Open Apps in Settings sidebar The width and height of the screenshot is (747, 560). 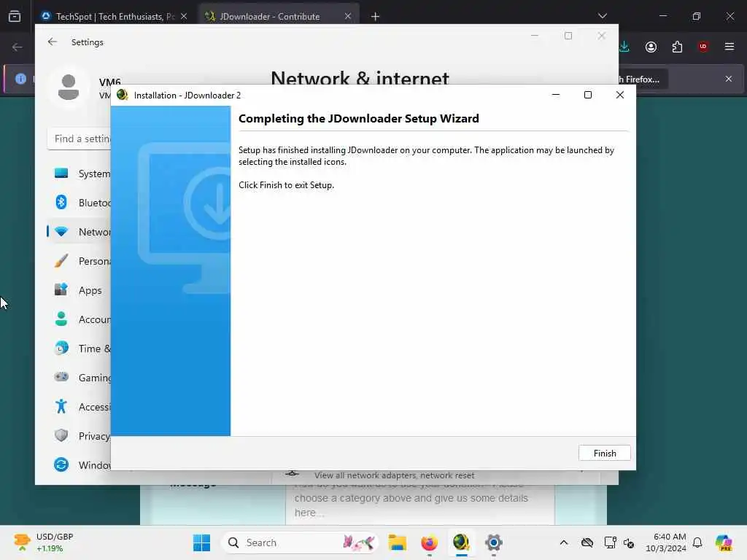pyautogui.click(x=80, y=290)
